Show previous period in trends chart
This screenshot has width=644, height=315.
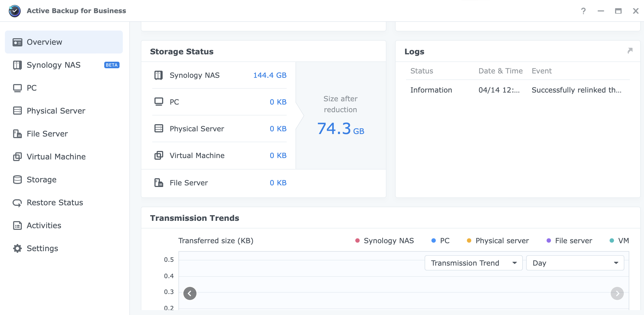190,293
